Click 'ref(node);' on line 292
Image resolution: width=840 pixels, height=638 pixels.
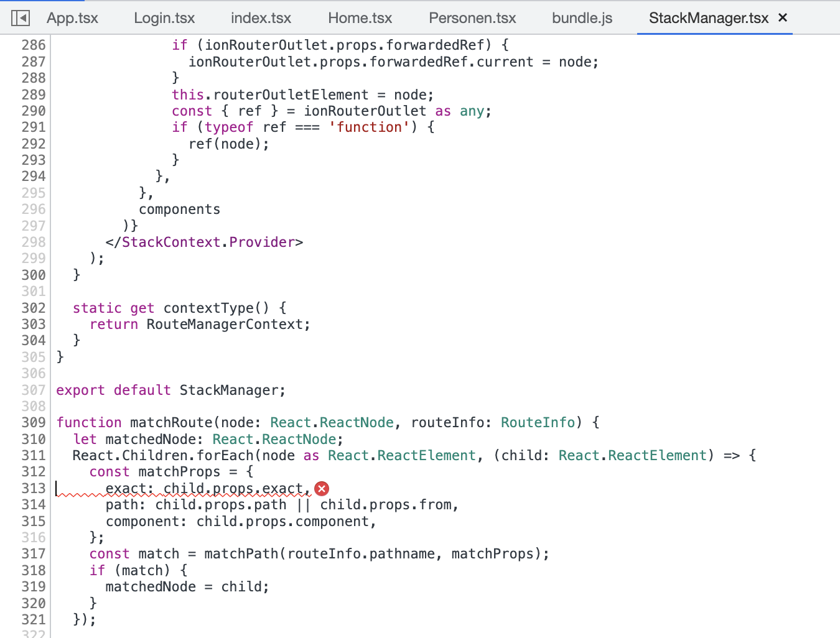pyautogui.click(x=229, y=144)
